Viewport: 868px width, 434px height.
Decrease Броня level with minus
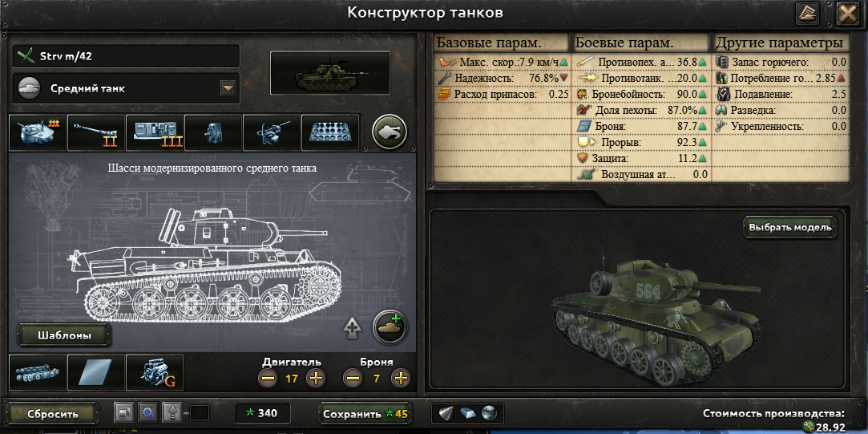pyautogui.click(x=353, y=379)
